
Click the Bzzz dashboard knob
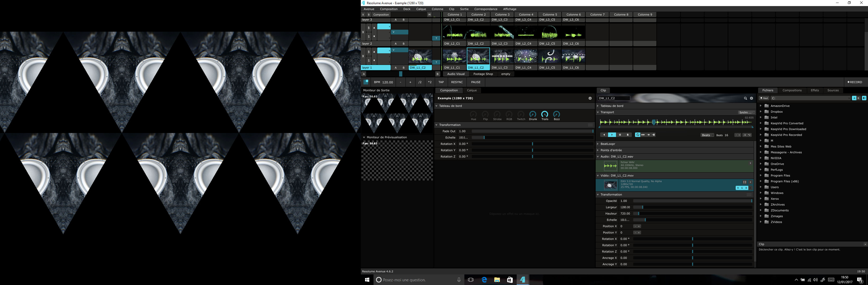557,114
